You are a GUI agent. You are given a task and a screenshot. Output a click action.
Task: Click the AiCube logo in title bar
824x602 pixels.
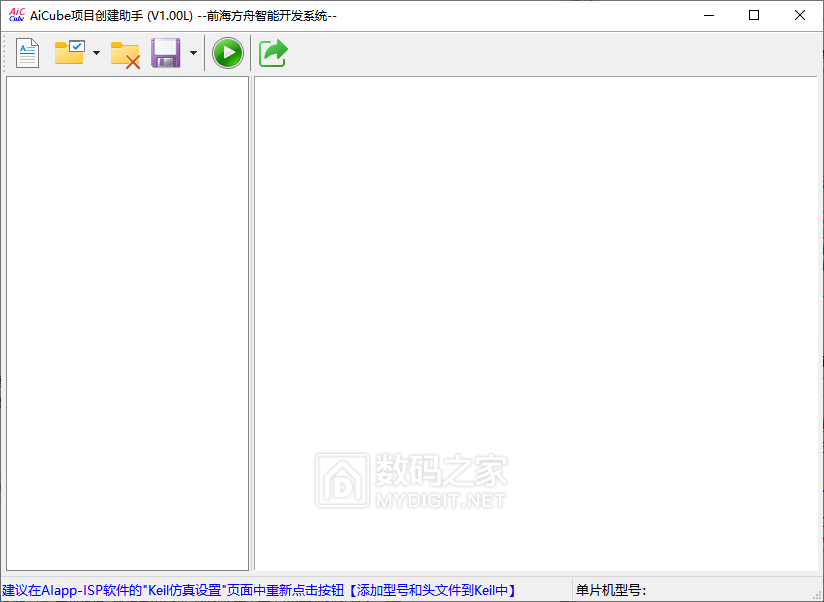click(x=16, y=15)
